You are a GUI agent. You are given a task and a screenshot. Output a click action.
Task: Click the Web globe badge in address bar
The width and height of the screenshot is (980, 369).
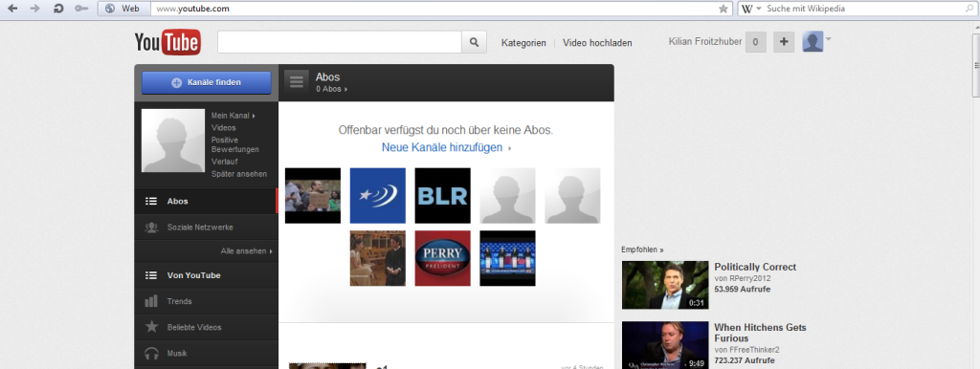point(124,9)
